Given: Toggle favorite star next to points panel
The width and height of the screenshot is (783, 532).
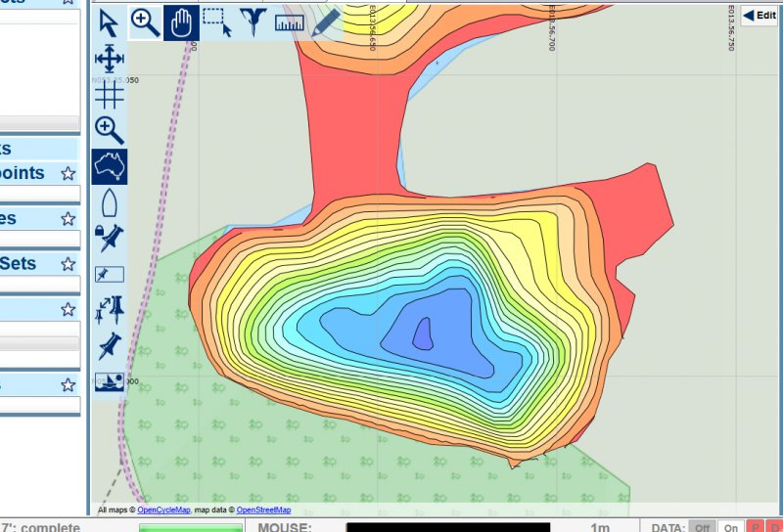Looking at the screenshot, I should (68, 174).
